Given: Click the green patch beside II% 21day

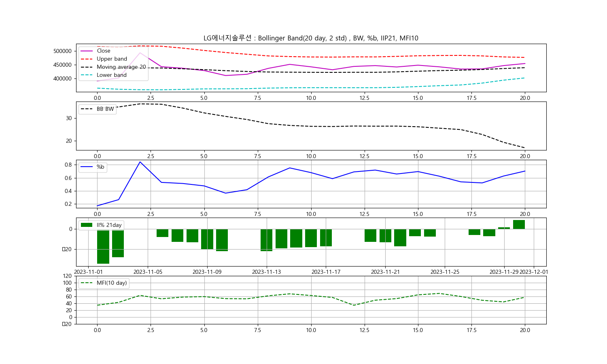Looking at the screenshot, I should tap(87, 225).
